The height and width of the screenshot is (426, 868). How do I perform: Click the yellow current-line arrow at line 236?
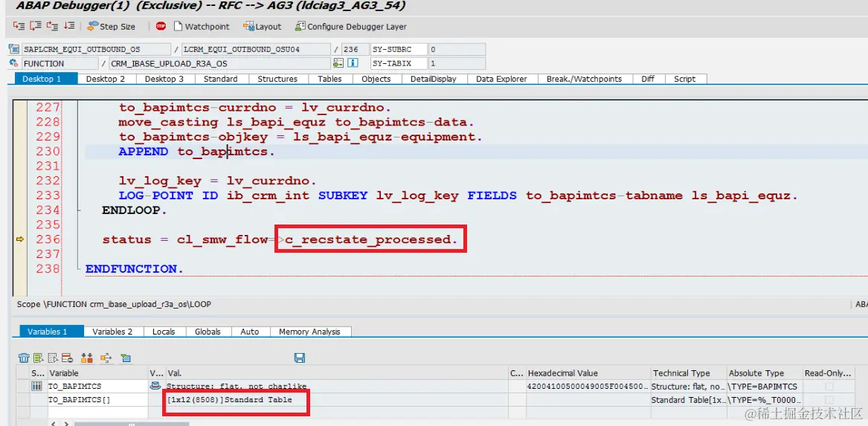[20, 239]
